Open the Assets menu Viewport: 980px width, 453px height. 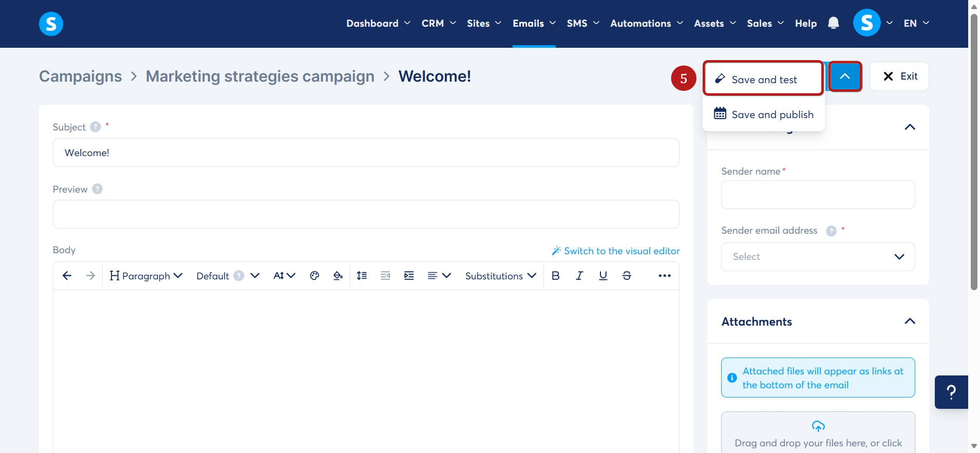(715, 23)
